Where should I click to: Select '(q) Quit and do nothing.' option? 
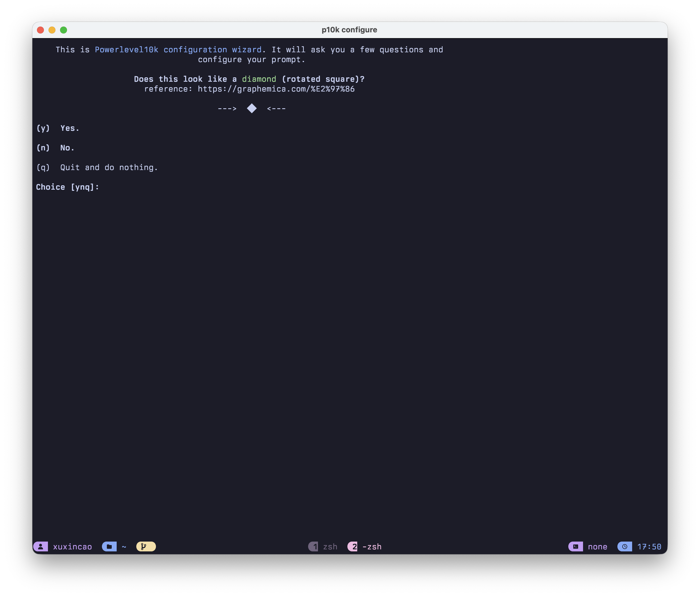[97, 167]
